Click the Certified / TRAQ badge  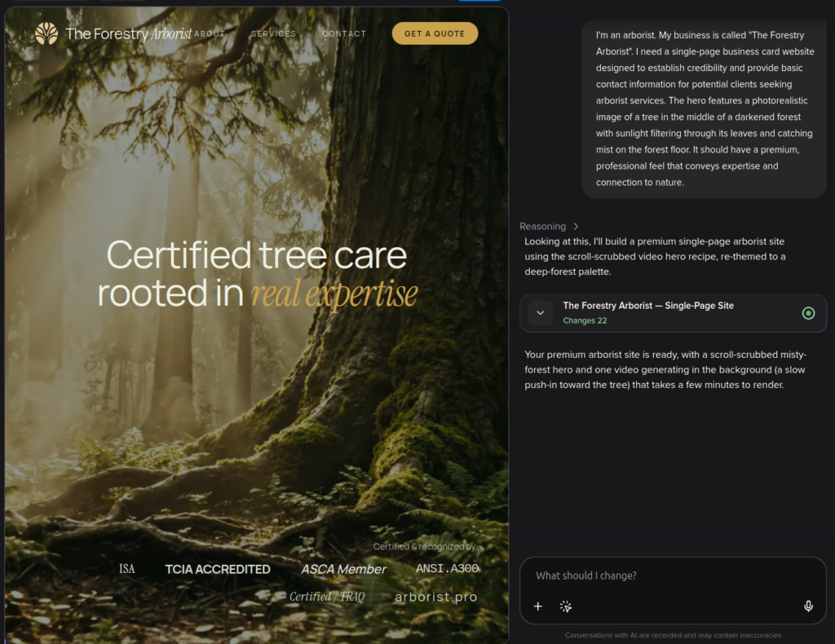pyautogui.click(x=326, y=597)
